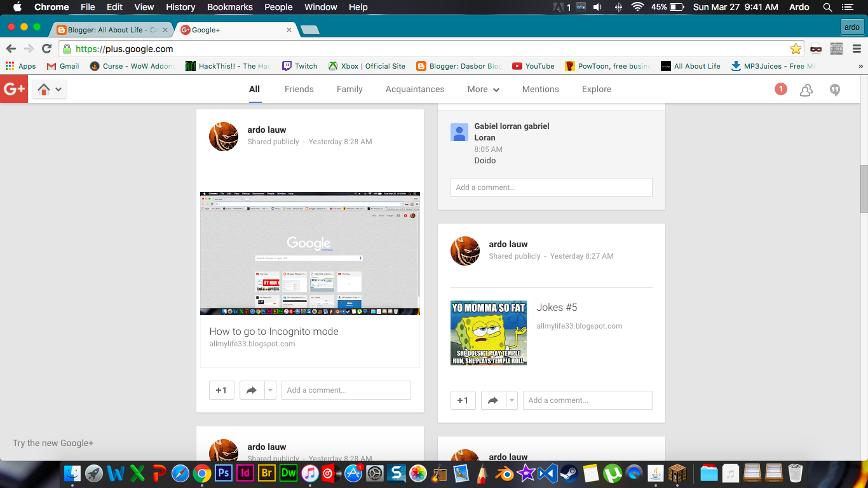Click the +1 button on the Incognito post
The image size is (868, 488).
pos(221,390)
